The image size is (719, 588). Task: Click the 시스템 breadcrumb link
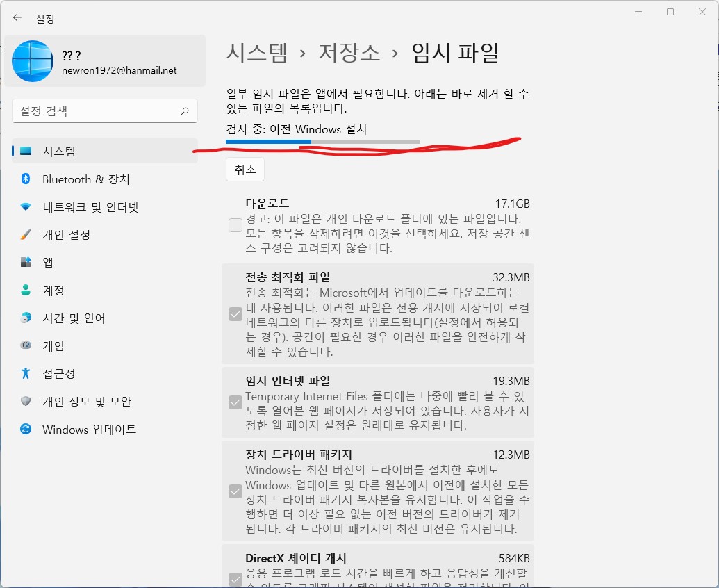257,53
